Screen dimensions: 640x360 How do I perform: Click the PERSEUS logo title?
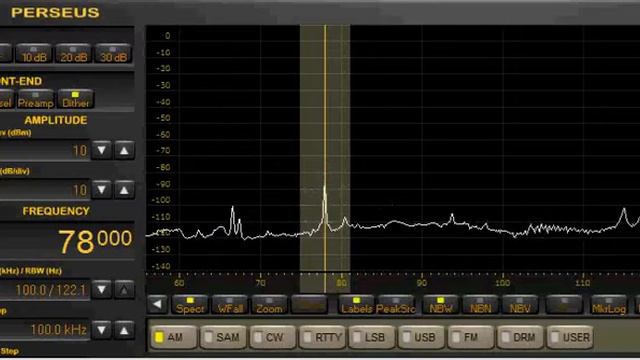(55, 13)
